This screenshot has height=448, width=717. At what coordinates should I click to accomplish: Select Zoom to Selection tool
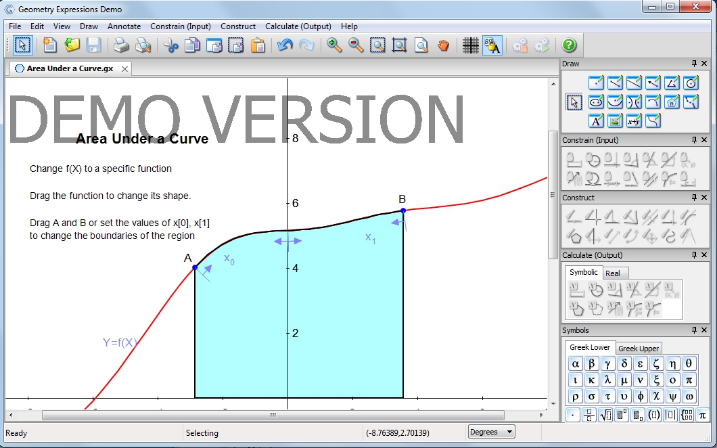pos(377,45)
